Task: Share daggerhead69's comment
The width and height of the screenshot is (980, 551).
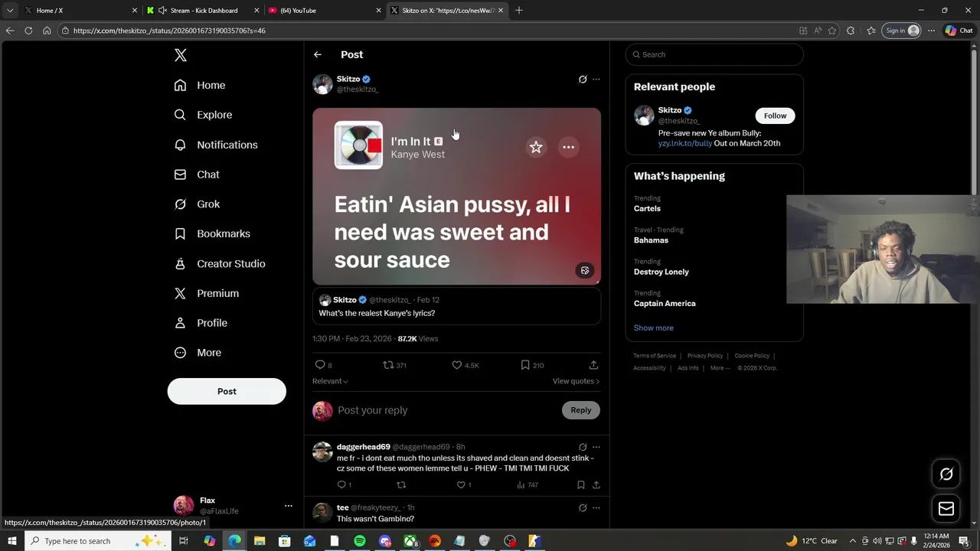Action: tap(596, 484)
